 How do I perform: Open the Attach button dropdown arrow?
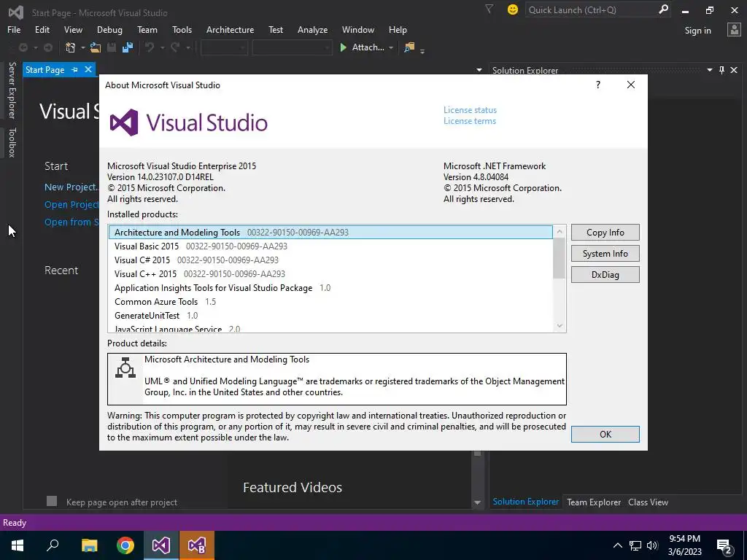(391, 47)
